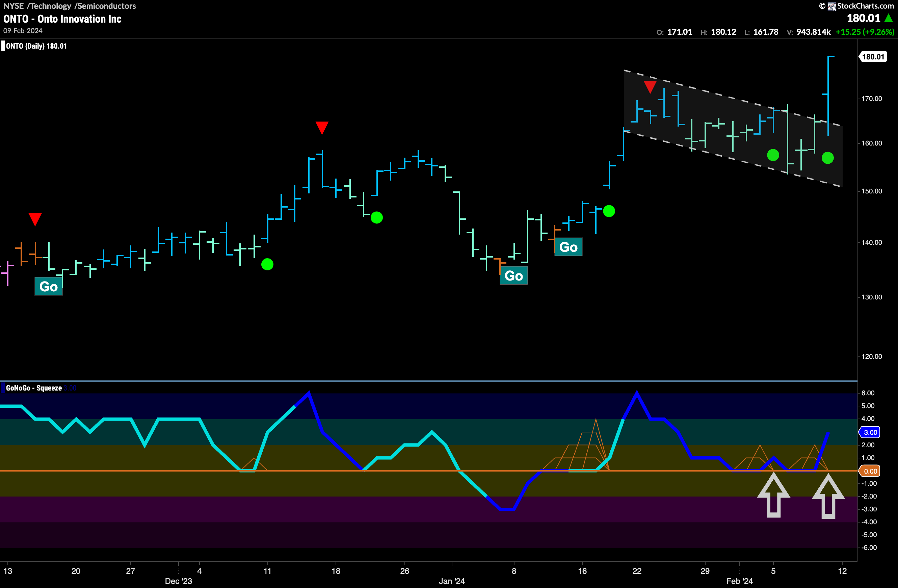Viewport: 898px width, 588px height.
Task: Click the 150.00 price axis label
Action: (872, 191)
